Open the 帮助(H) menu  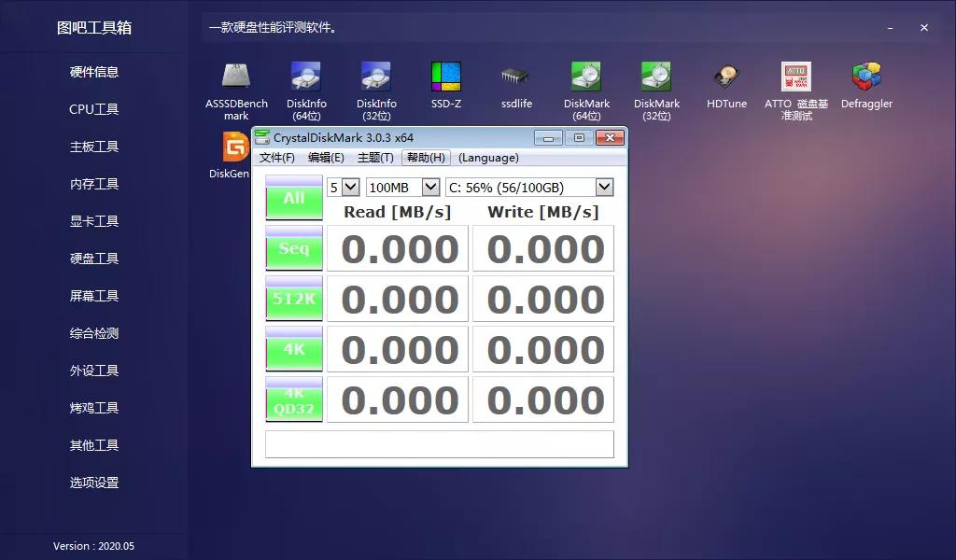click(x=427, y=158)
